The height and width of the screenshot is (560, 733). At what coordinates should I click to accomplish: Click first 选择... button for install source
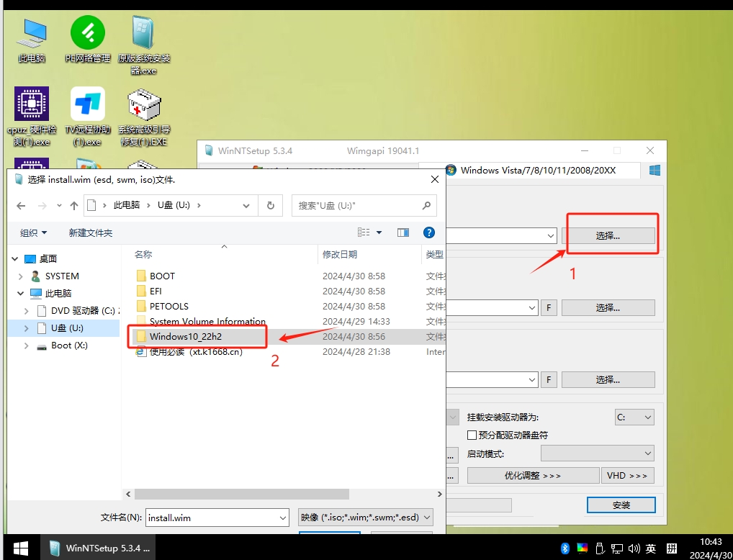pyautogui.click(x=608, y=236)
